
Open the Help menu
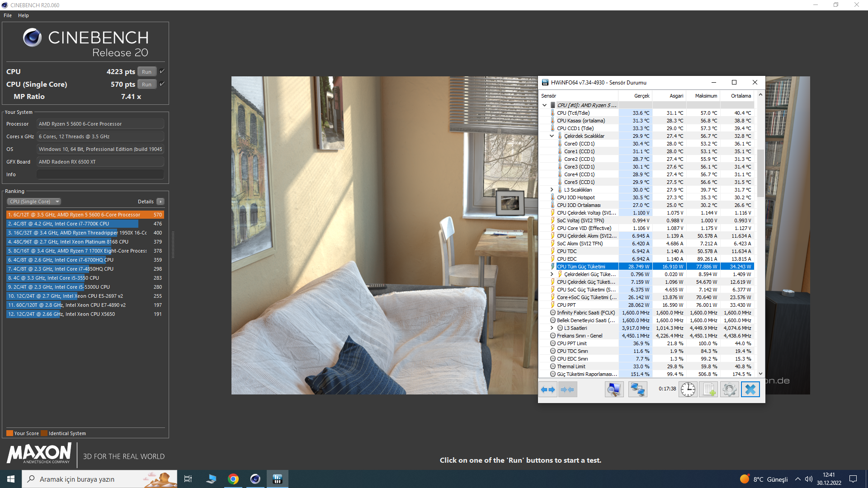click(24, 15)
